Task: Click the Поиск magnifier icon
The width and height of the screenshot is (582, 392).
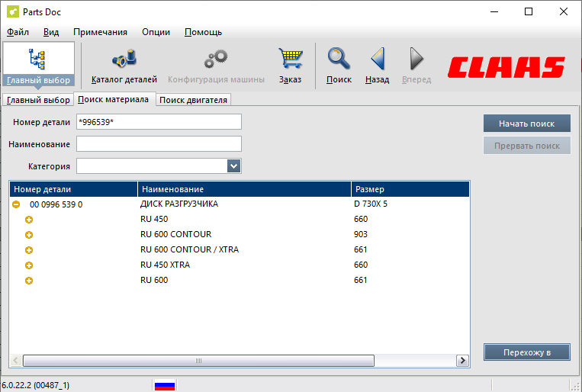Action: (x=339, y=59)
